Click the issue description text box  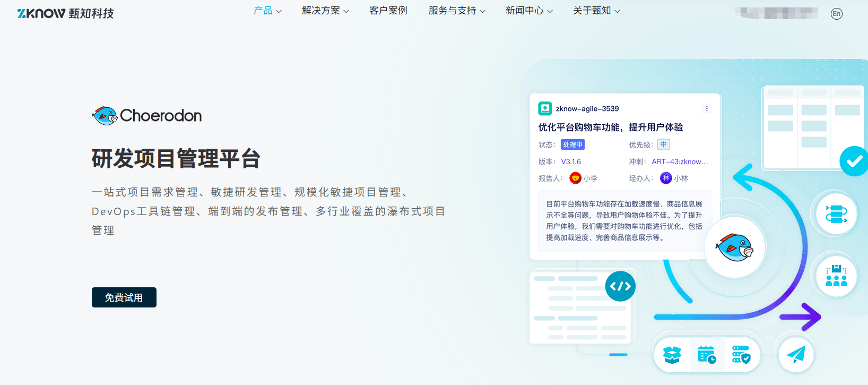click(x=624, y=221)
